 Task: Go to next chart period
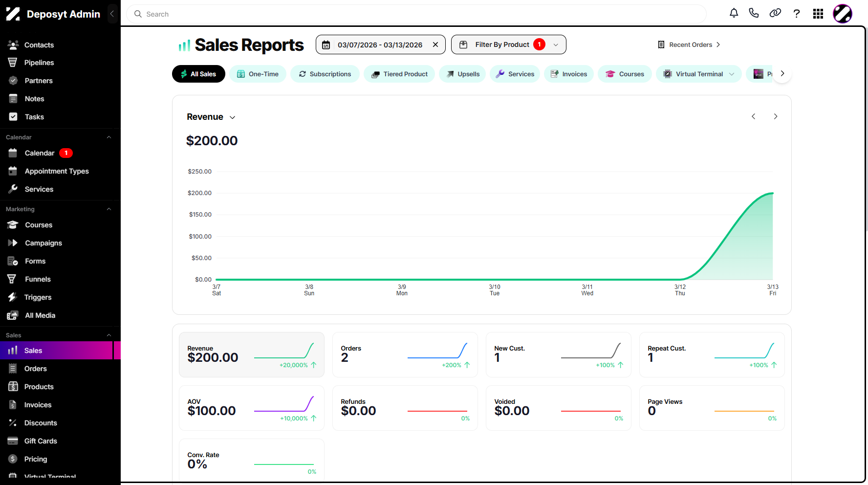[775, 116]
